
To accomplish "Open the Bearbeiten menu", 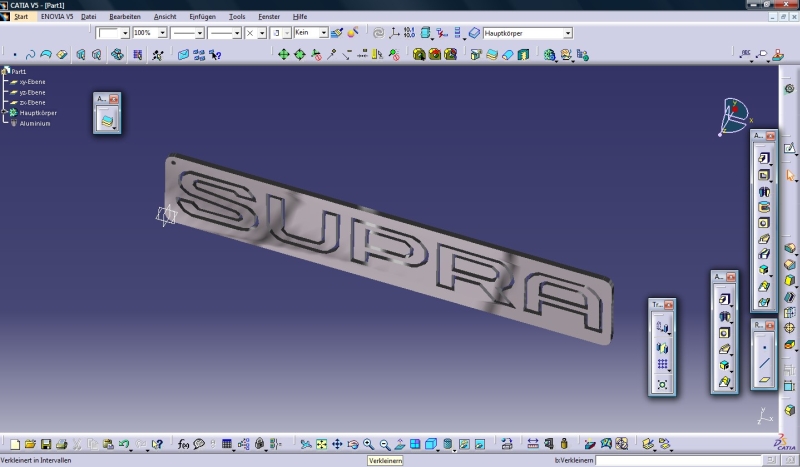I will coord(124,16).
